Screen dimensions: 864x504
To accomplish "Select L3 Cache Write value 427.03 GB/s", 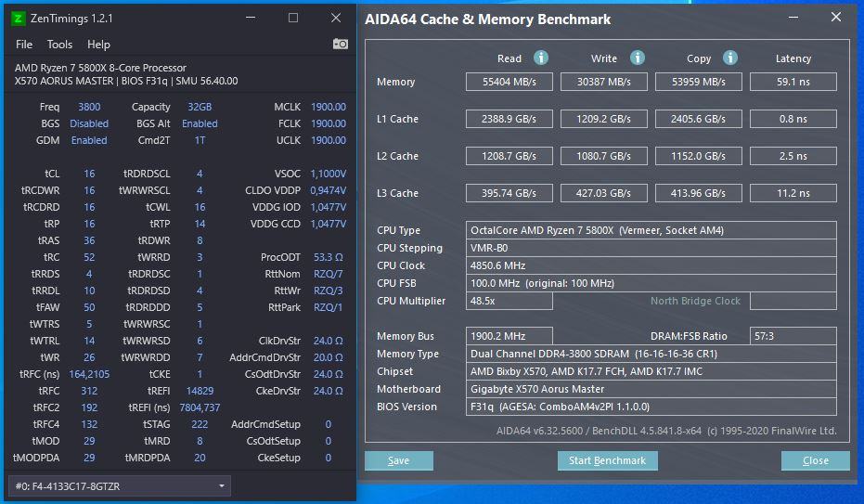I will (604, 193).
